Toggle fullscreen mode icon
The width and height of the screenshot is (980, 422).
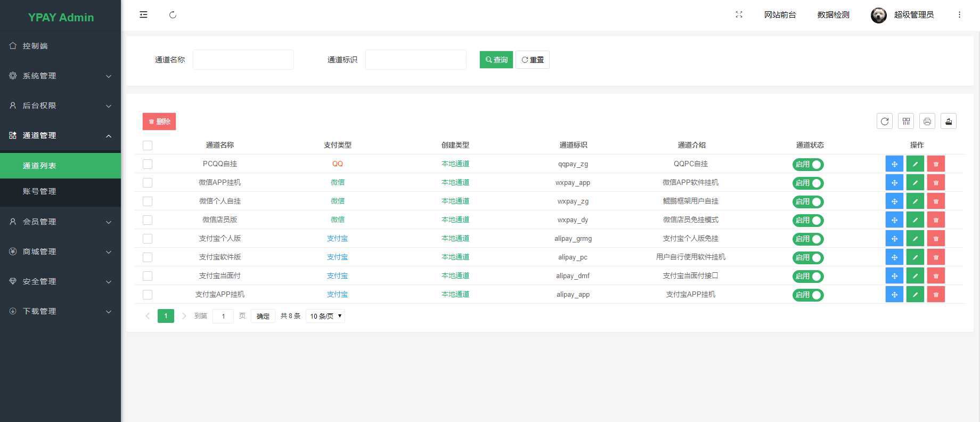click(739, 15)
